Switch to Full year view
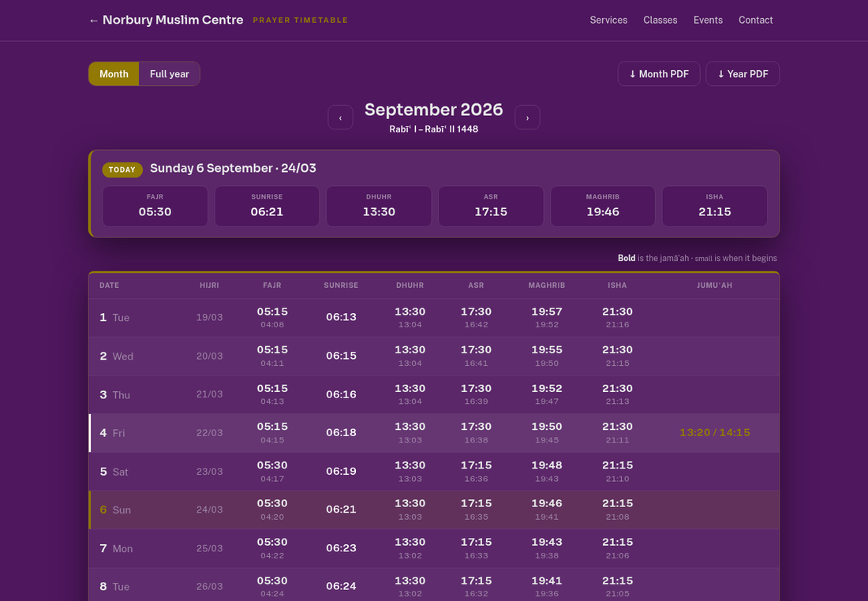 (170, 73)
